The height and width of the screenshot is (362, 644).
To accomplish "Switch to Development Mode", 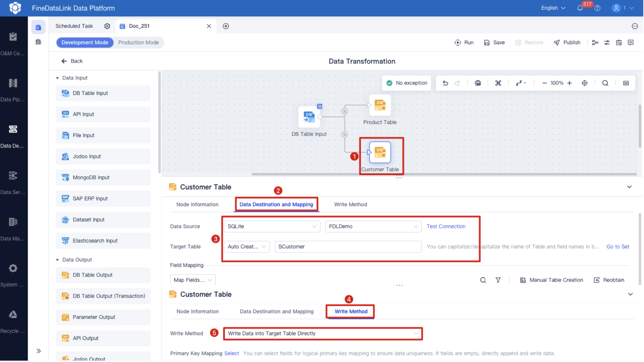I will pos(85,43).
